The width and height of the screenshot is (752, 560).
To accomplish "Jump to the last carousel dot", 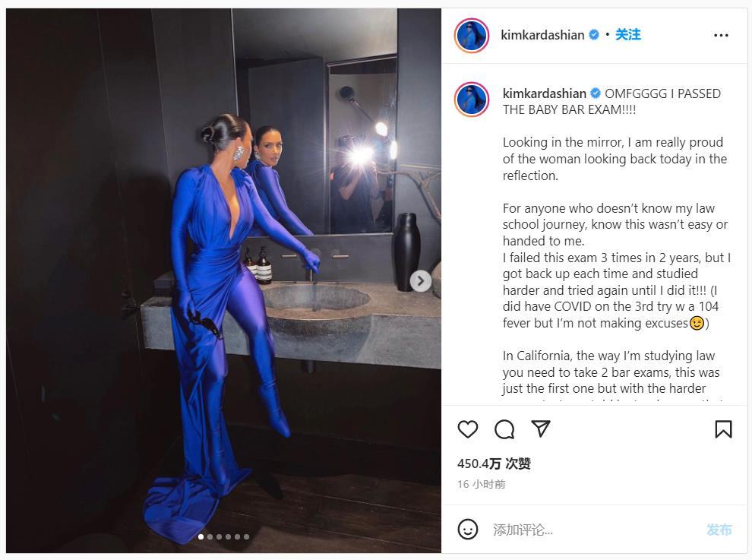I will click(246, 536).
